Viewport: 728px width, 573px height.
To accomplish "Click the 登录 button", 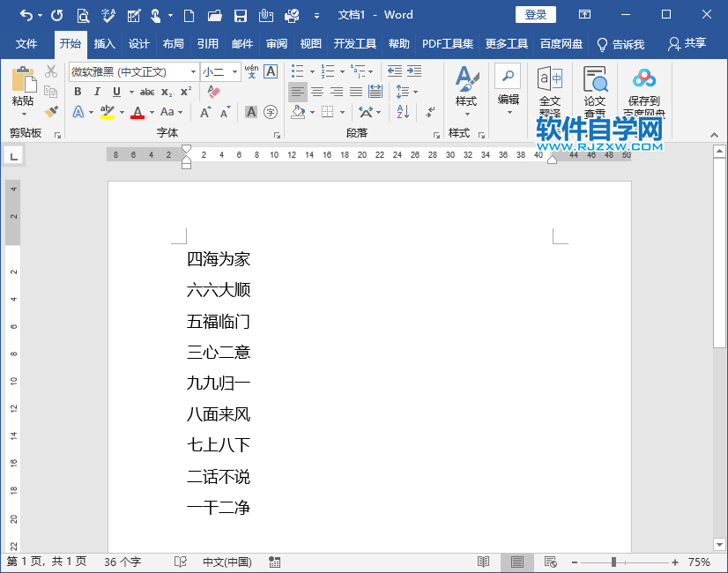I will click(534, 14).
